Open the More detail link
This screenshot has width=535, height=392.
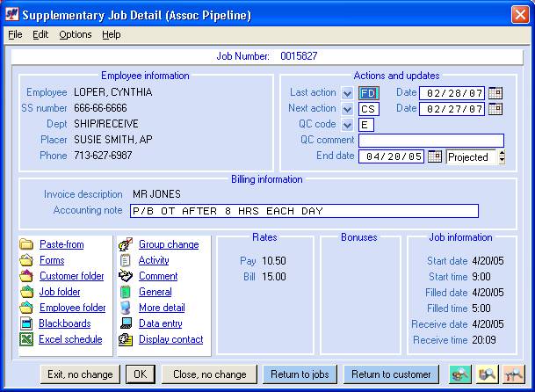162,308
